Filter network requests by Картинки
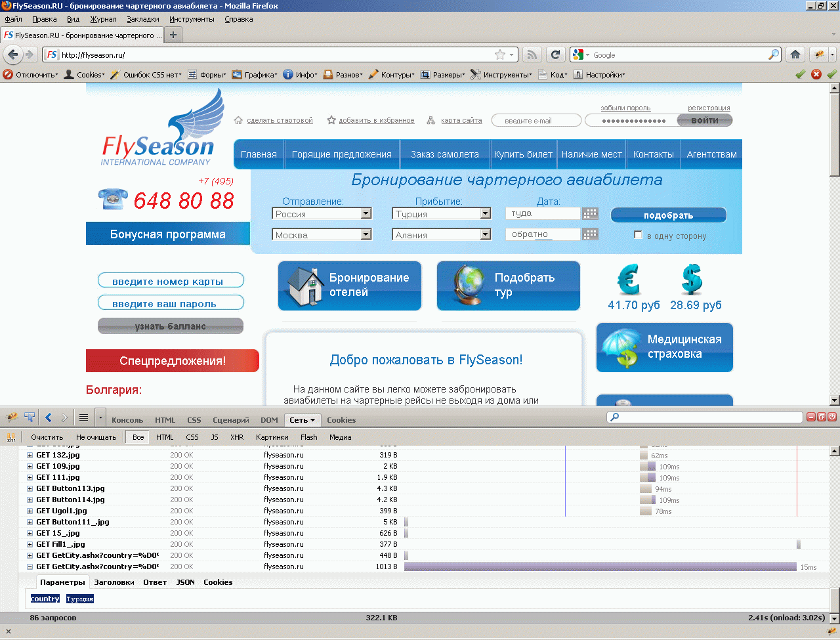 (x=272, y=437)
